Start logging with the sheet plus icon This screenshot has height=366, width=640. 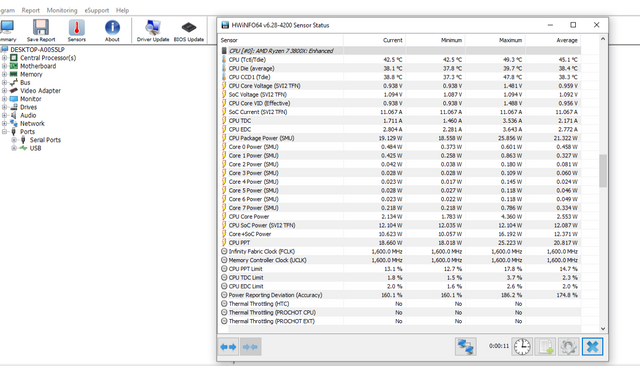coord(545,347)
